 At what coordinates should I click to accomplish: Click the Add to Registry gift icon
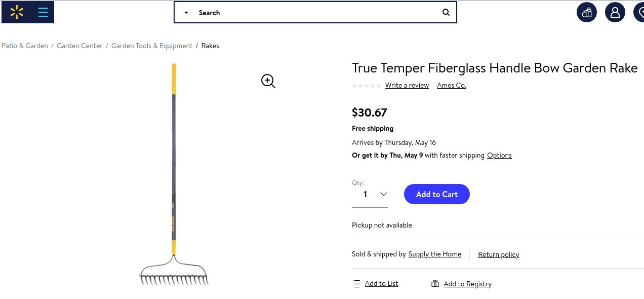[x=435, y=283]
